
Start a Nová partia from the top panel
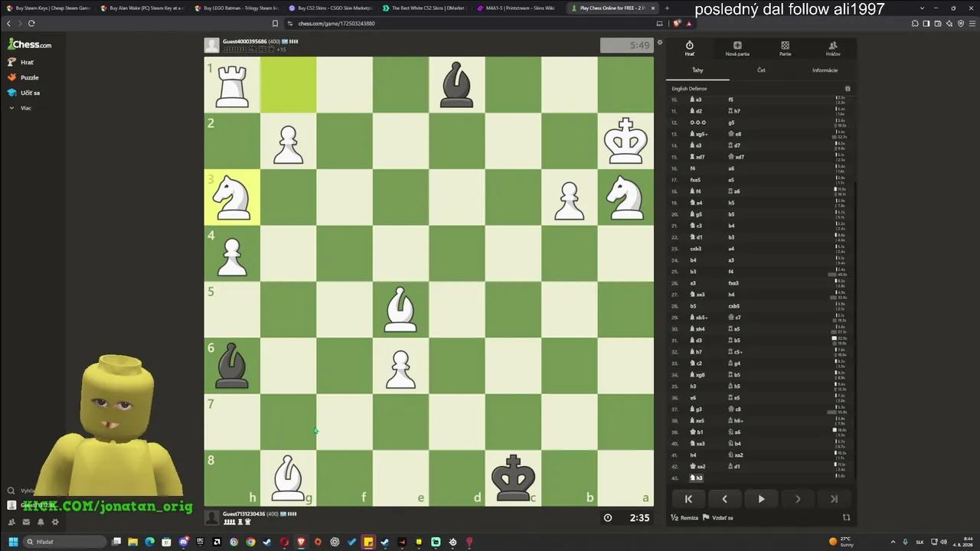737,48
